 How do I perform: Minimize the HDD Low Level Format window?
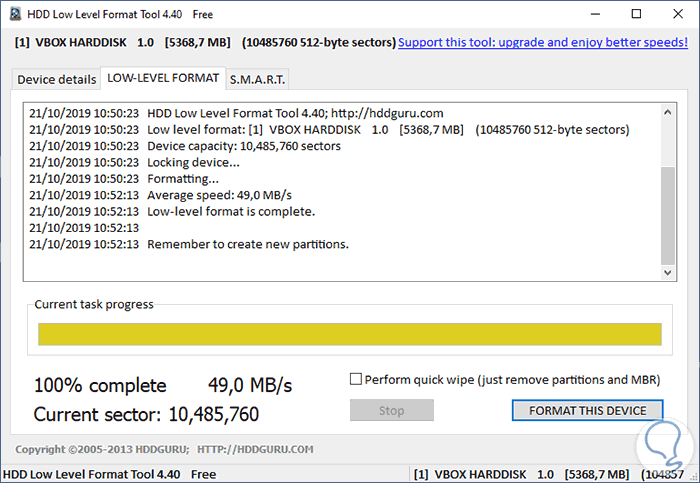tap(588, 15)
